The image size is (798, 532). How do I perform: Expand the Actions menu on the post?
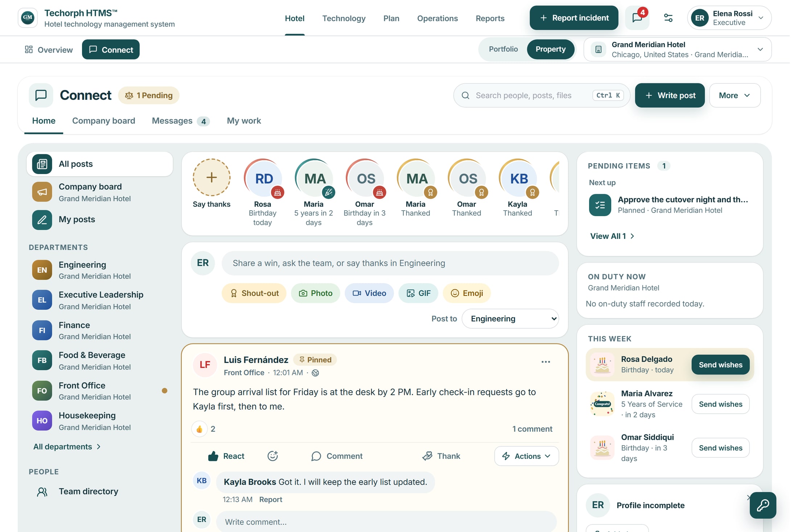point(526,456)
